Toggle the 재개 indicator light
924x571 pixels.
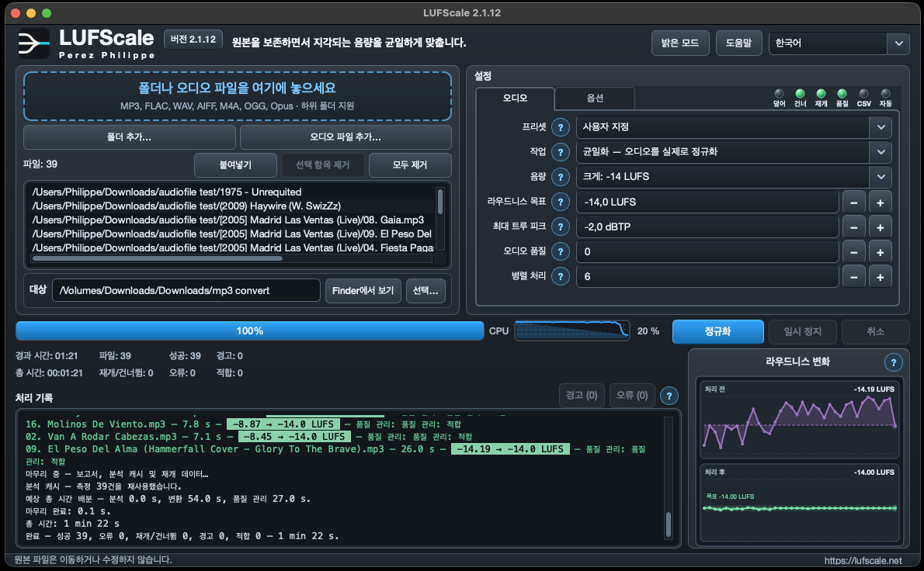click(821, 94)
